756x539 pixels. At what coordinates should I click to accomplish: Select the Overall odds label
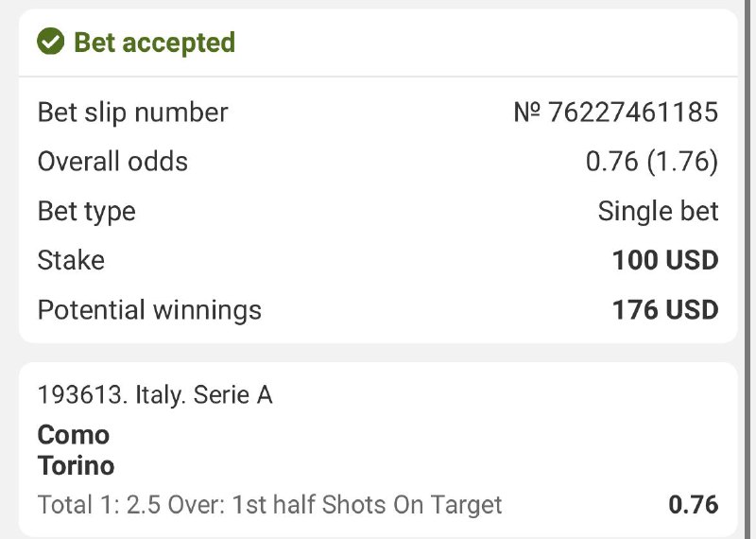(112, 162)
